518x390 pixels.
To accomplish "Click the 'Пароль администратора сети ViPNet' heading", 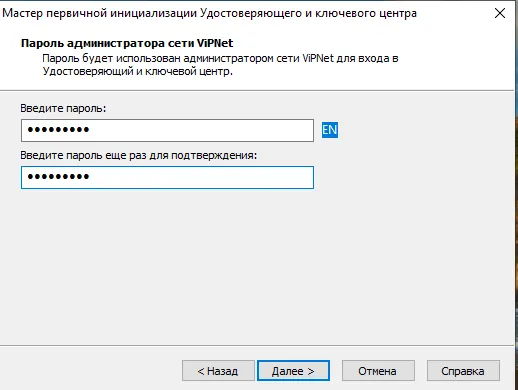I will pos(127,43).
